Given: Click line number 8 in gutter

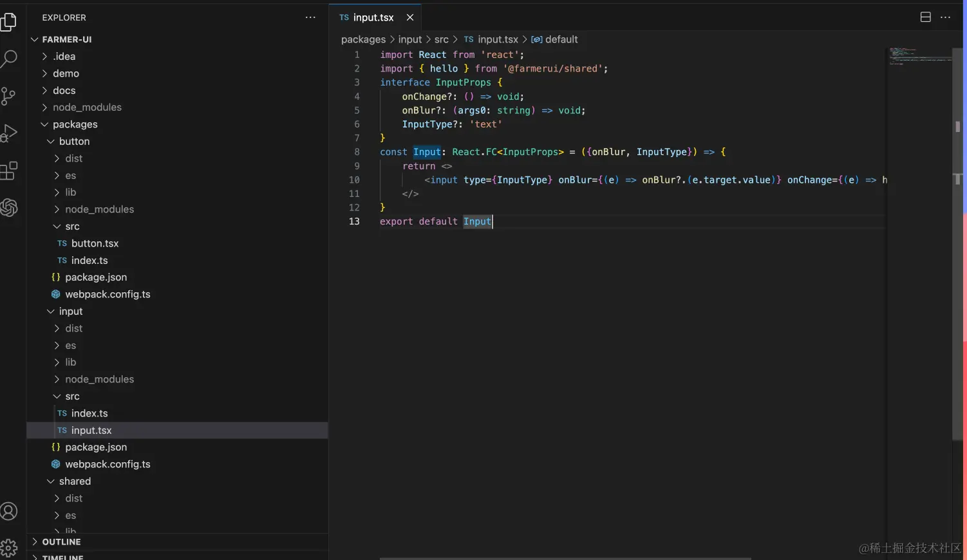Looking at the screenshot, I should click(357, 152).
